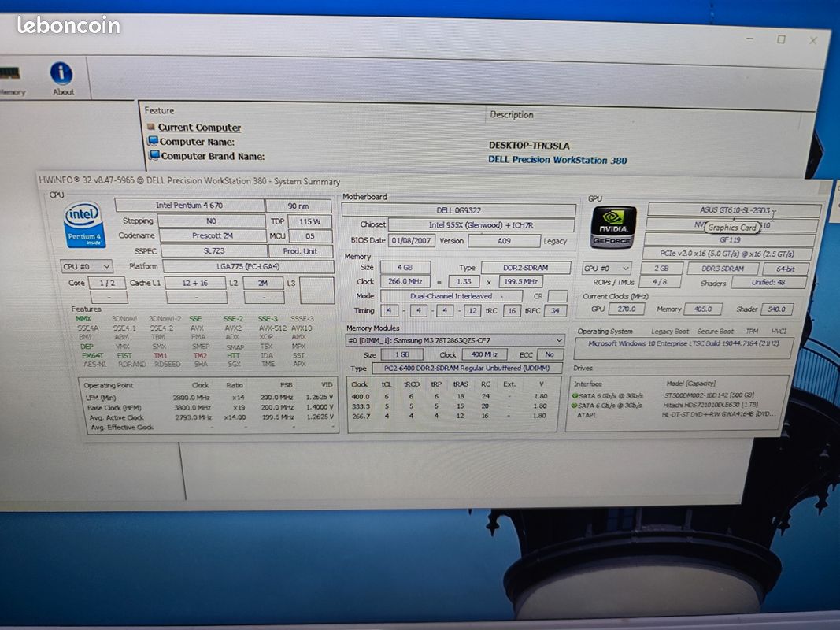Click module clock 400 MHz field
The image size is (840, 630).
[x=484, y=354]
